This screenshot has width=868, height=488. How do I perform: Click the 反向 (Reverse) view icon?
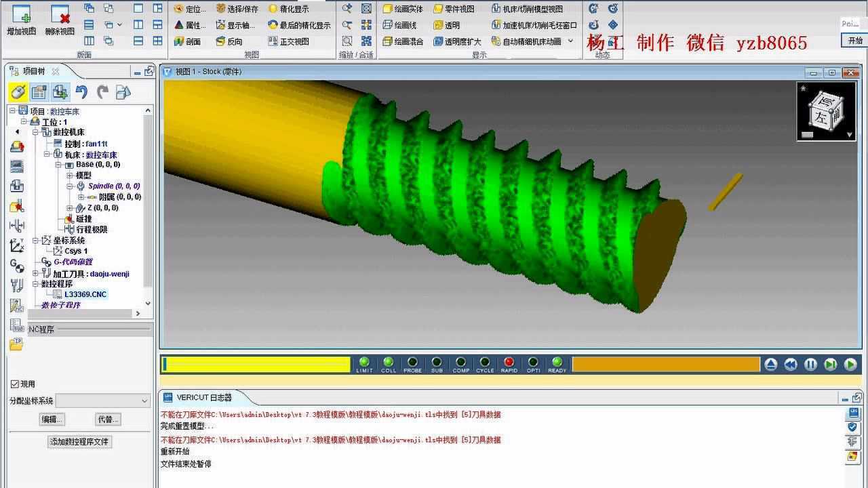pyautogui.click(x=220, y=41)
